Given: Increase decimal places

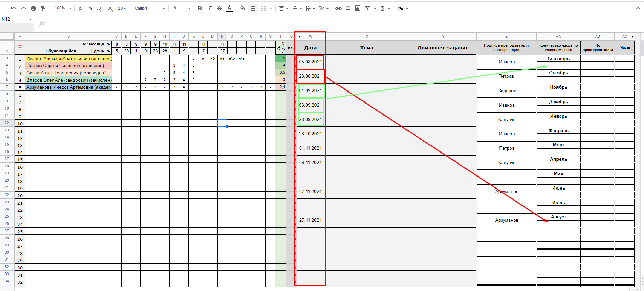Looking at the screenshot, I should 110,8.
